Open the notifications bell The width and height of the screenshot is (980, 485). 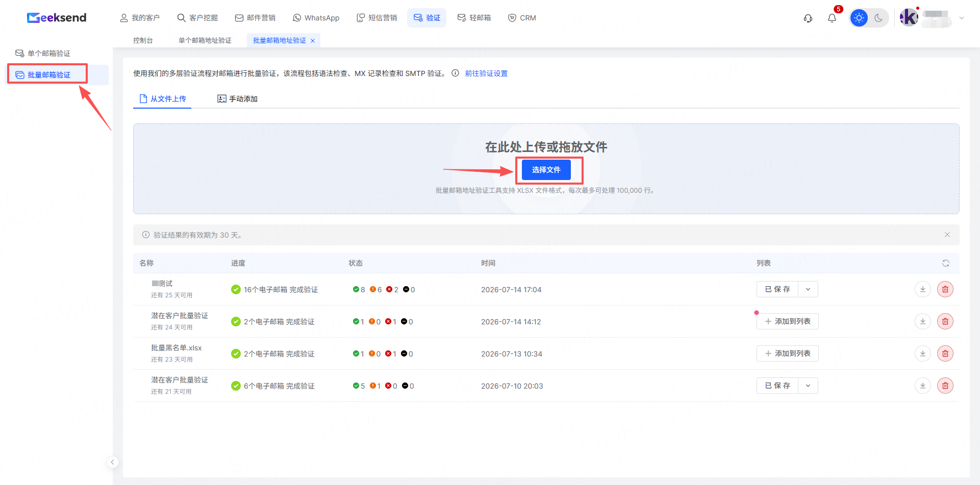click(x=832, y=18)
